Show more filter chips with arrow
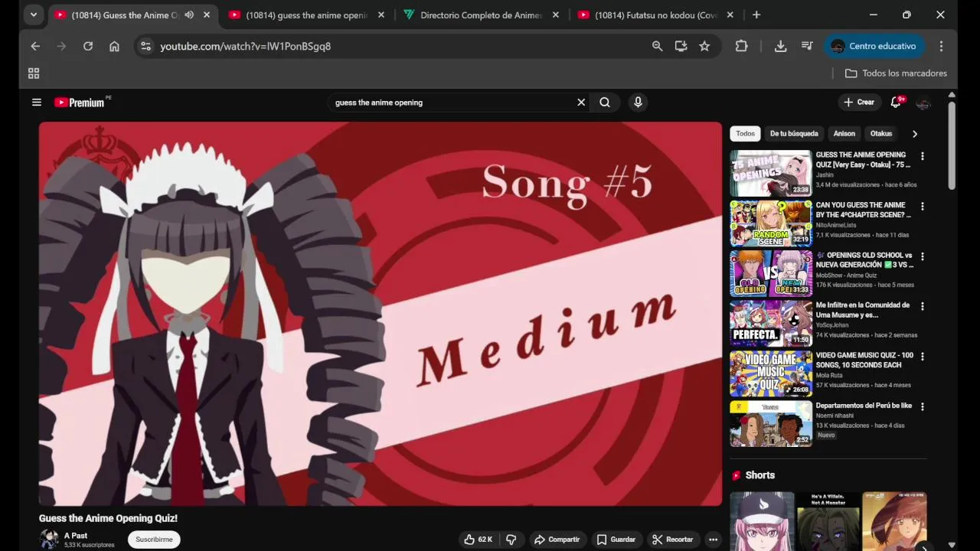980x551 pixels. click(x=914, y=133)
